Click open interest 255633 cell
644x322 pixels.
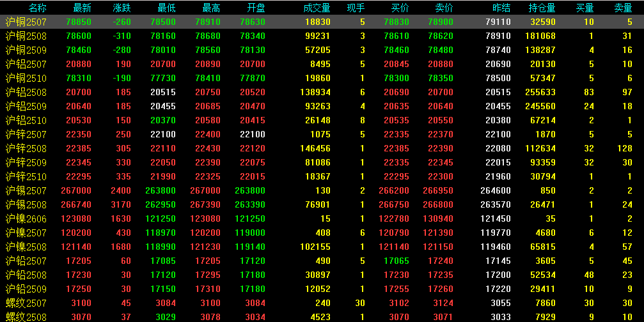[540, 92]
